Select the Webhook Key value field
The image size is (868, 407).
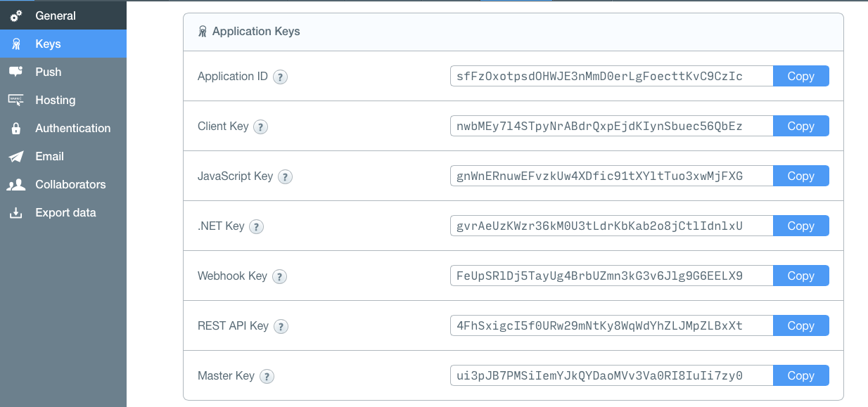tap(611, 276)
